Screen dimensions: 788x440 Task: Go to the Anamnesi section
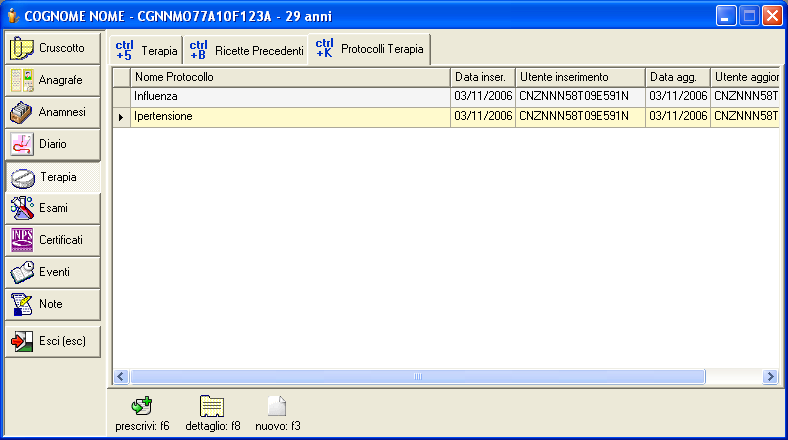point(53,112)
